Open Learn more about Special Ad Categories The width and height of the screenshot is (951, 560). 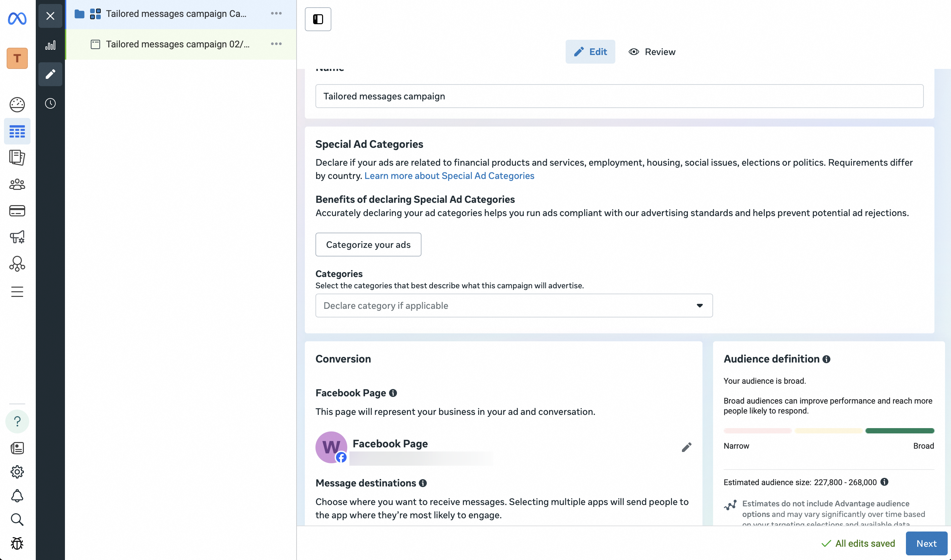449,176
